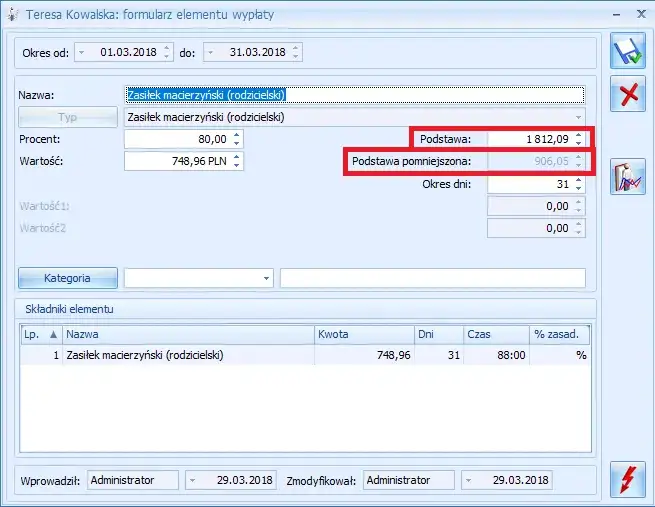Click the Kwota column header
Screen dimensions: 655x507
(x=363, y=335)
